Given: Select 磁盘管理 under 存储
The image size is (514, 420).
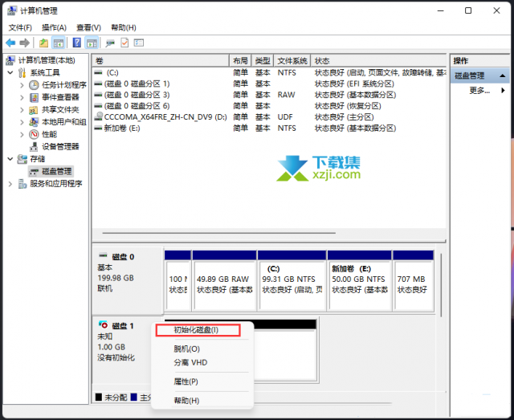Looking at the screenshot, I should pyautogui.click(x=56, y=172).
